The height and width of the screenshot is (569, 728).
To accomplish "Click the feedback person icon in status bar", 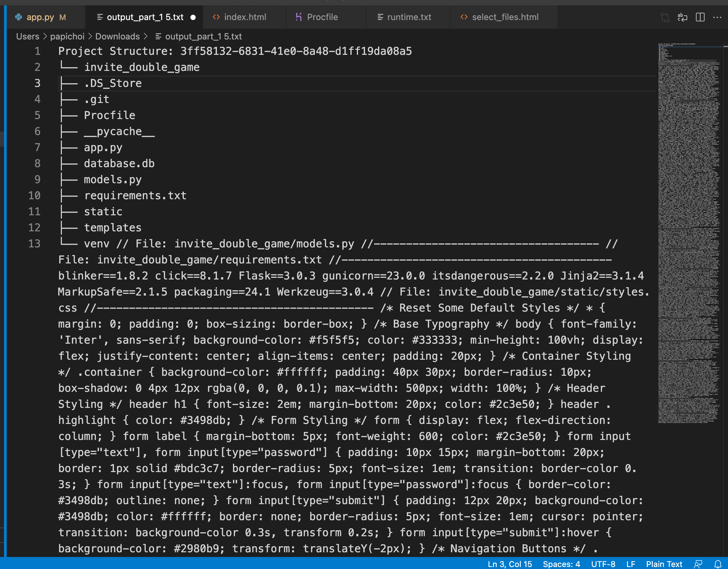I will [x=698, y=564].
